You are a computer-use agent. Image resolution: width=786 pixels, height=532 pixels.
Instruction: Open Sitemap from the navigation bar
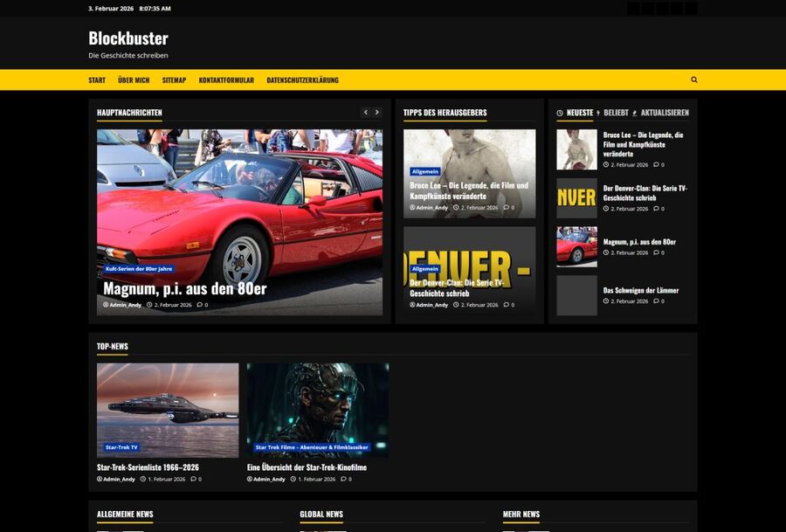tap(174, 80)
